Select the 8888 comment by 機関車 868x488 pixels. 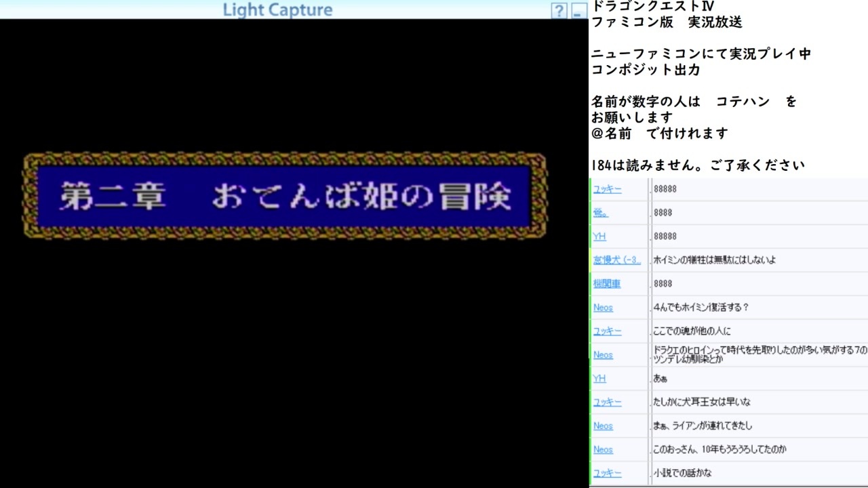663,284
